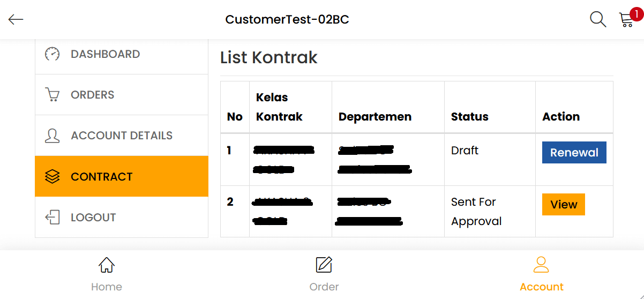
Task: Click the cart badge showing 1
Action: 636,14
